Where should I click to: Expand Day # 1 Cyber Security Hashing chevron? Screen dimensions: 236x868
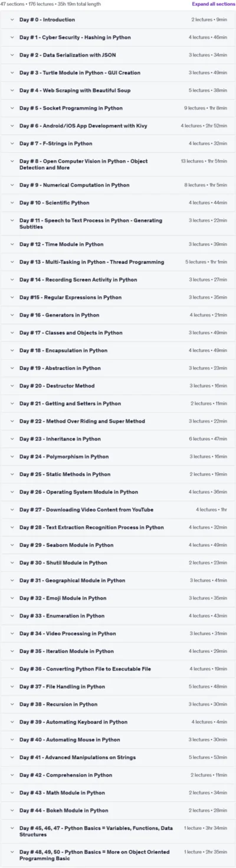(12, 37)
